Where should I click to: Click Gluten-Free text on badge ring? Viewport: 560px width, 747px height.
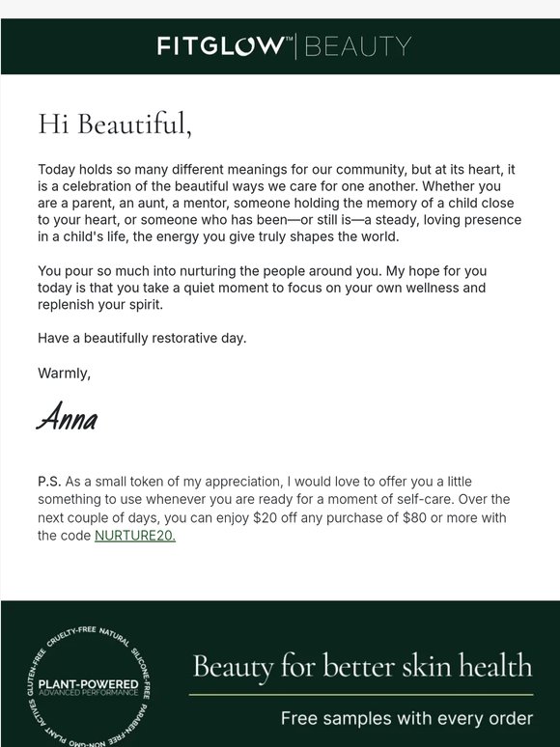36,673
